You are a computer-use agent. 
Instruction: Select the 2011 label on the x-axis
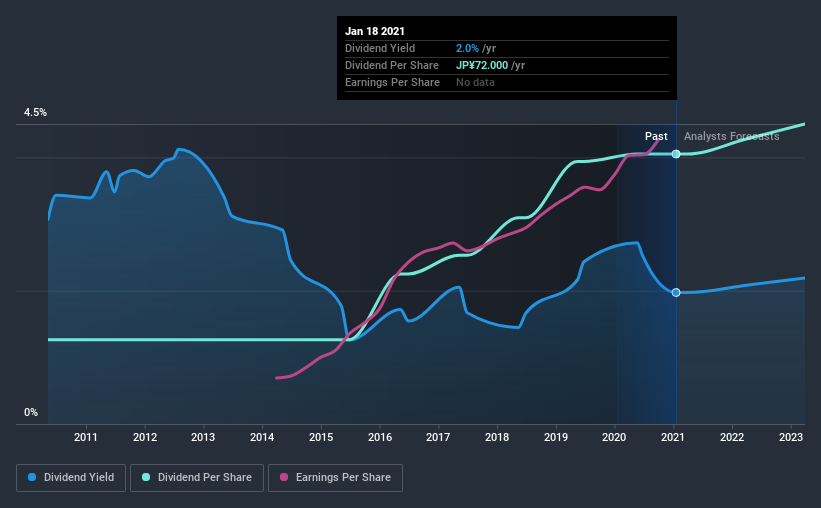(85, 437)
